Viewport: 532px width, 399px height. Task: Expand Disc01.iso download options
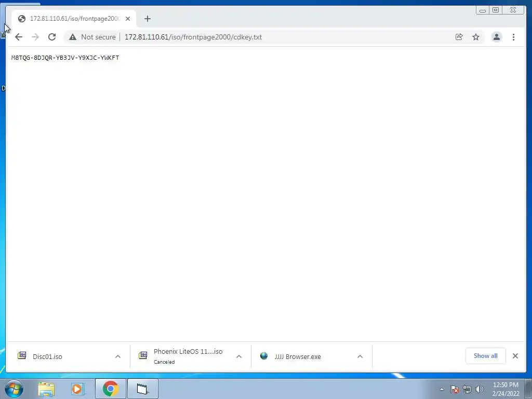coord(118,356)
